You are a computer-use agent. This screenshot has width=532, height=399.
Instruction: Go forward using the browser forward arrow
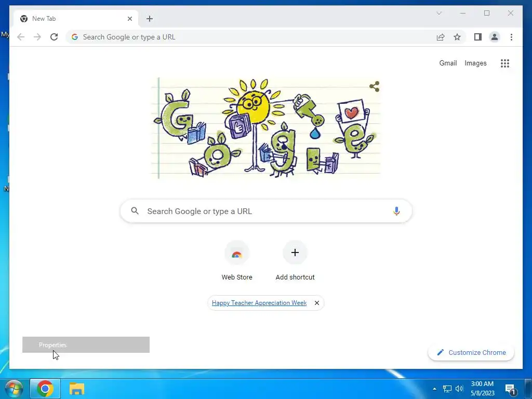click(x=37, y=37)
